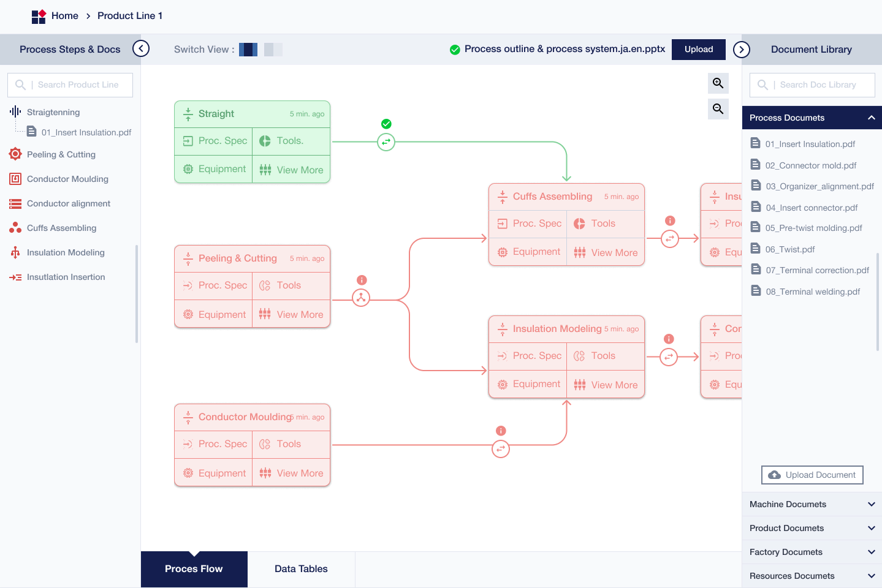Click the info badge above the split node
Image resolution: width=882 pixels, height=588 pixels.
(x=362, y=280)
